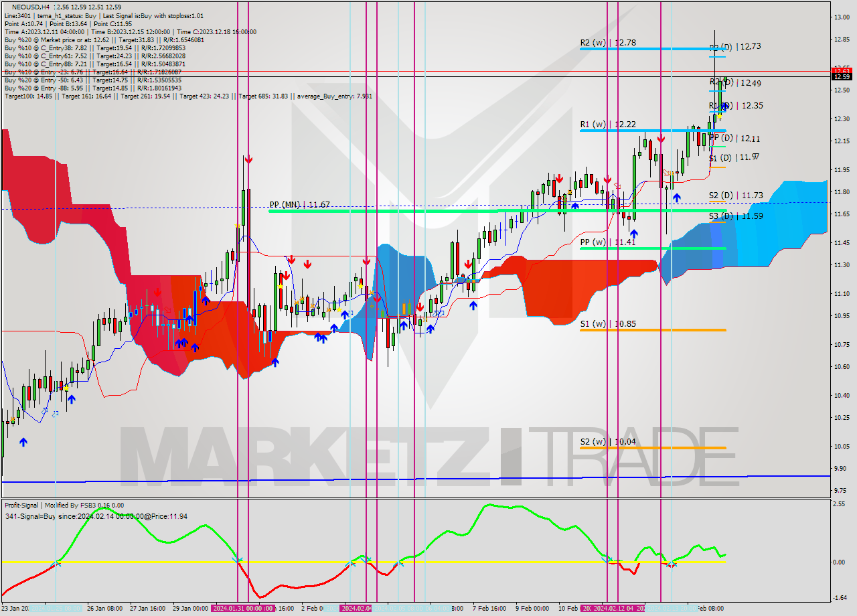Click the 9.75 price axis value
The width and height of the screenshot is (857, 616).
click(x=842, y=490)
